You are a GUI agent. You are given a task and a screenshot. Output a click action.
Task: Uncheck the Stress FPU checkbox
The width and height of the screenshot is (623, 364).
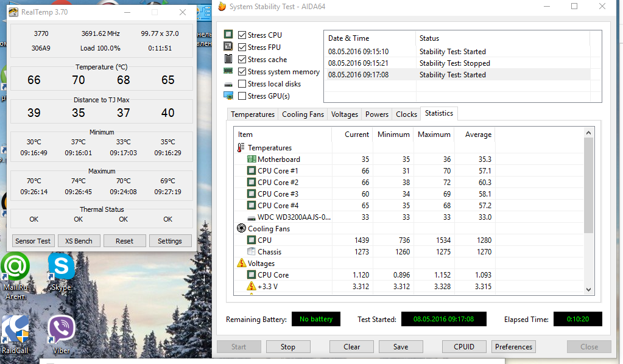[x=242, y=47]
